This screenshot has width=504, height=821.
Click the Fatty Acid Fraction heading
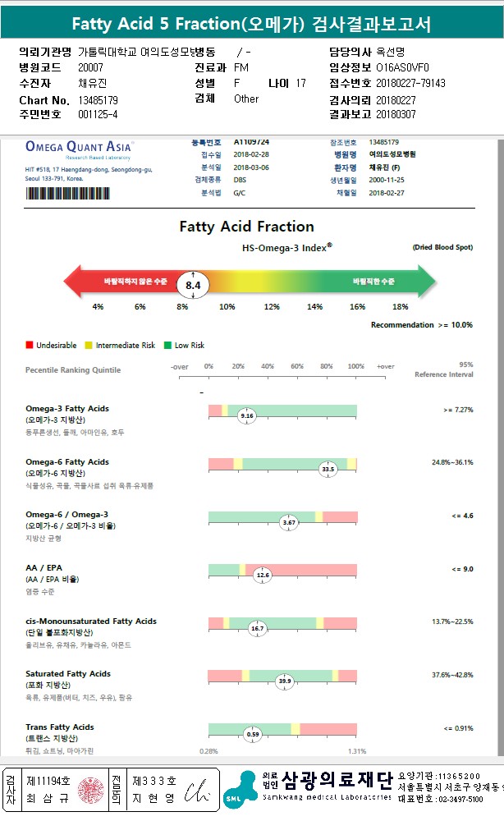tap(246, 227)
